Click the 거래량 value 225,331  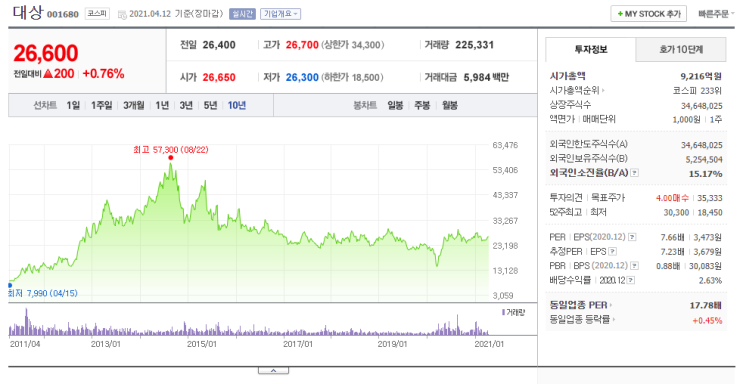point(474,45)
